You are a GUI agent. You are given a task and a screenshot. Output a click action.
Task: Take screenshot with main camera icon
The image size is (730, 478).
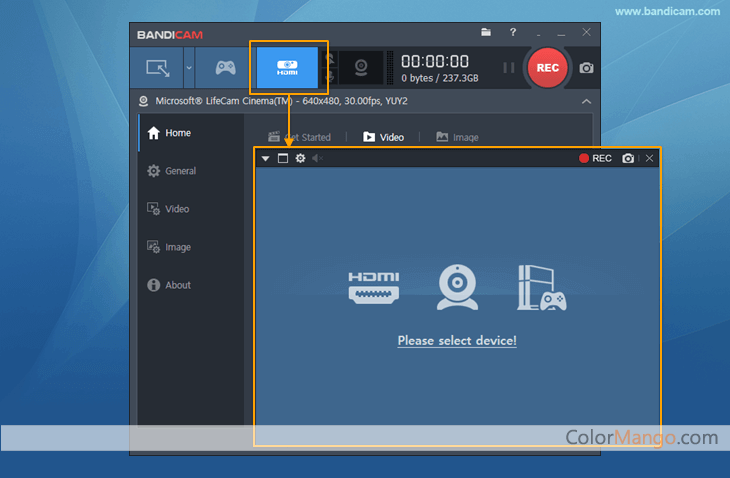(x=586, y=68)
